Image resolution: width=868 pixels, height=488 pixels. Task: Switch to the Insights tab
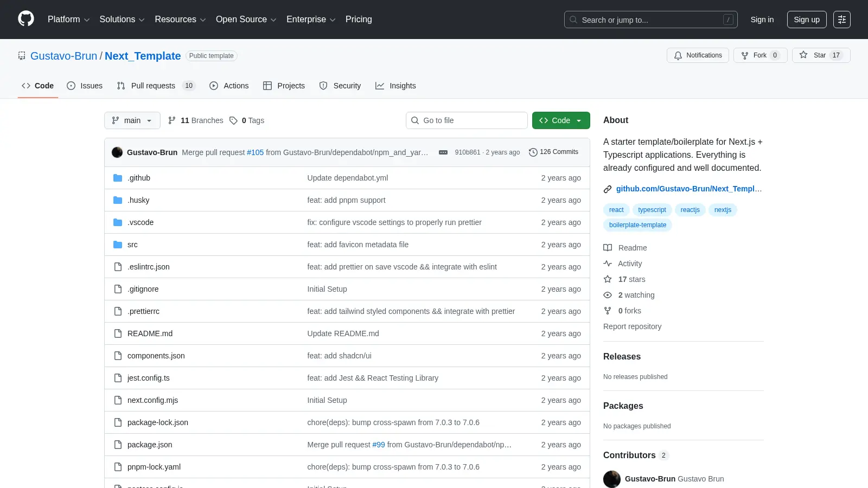click(395, 86)
